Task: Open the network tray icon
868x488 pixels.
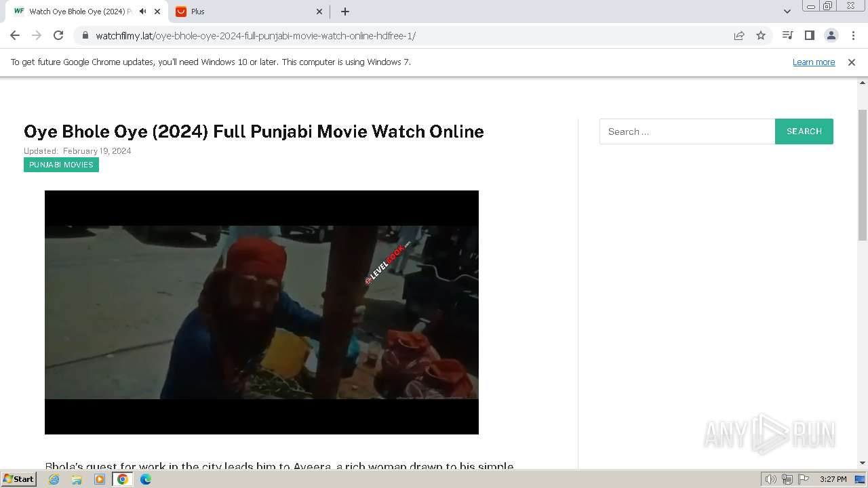Action: 787,479
